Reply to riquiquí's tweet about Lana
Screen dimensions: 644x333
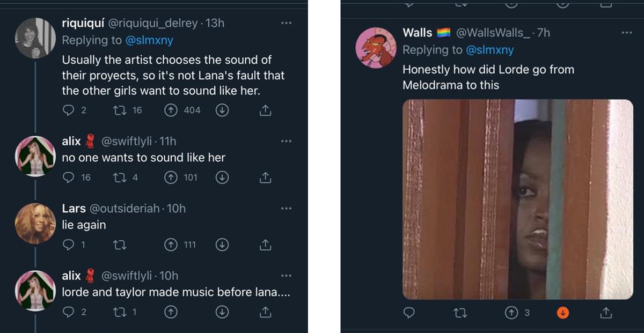68,110
